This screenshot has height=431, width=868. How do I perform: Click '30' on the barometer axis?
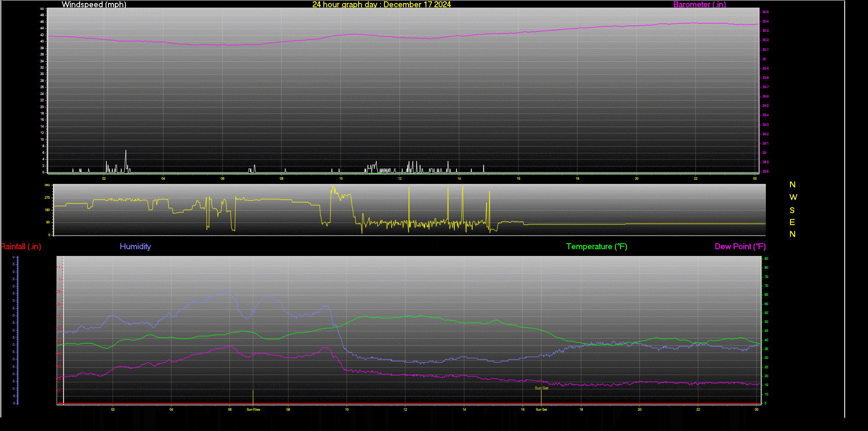pos(764,59)
